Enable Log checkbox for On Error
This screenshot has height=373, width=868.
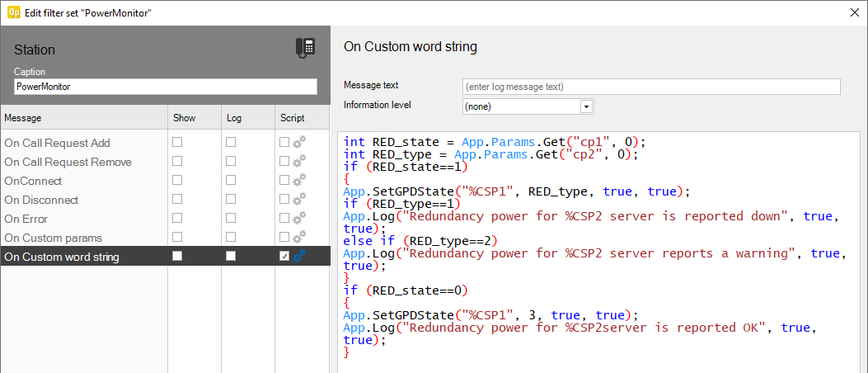pyautogui.click(x=231, y=218)
